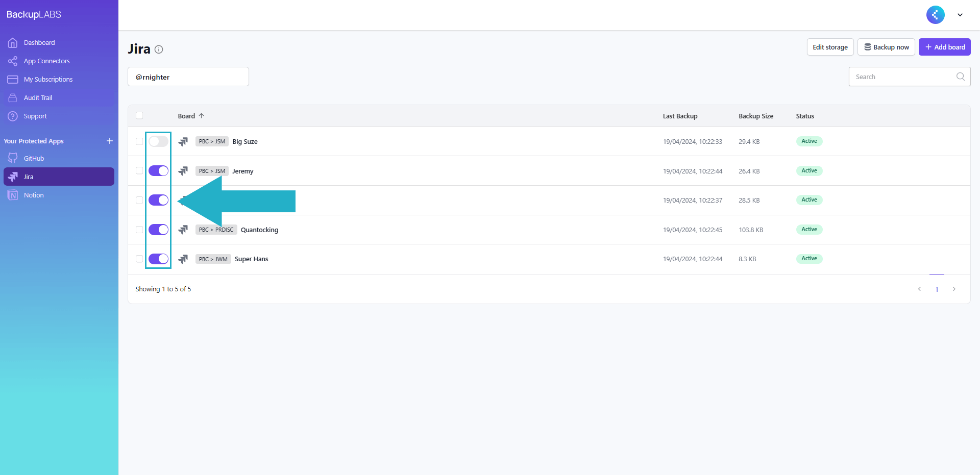Check the Jeremy row checkbox
The height and width of the screenshot is (475, 980).
[139, 171]
